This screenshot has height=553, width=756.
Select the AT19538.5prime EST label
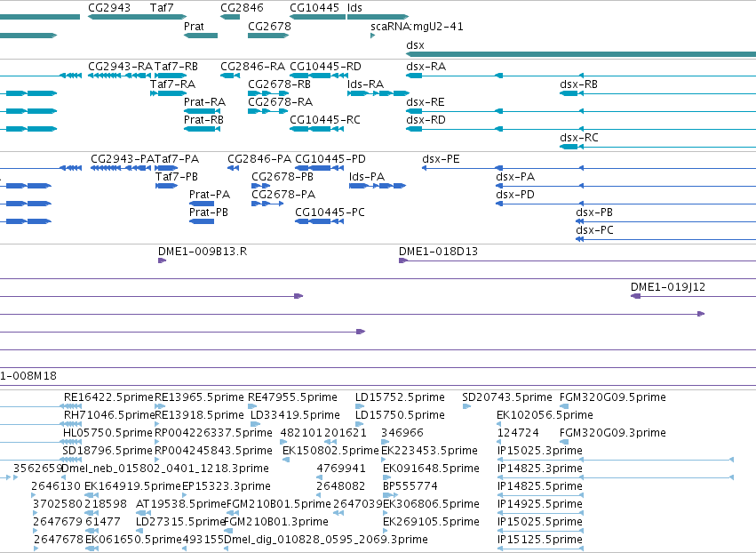point(181,505)
